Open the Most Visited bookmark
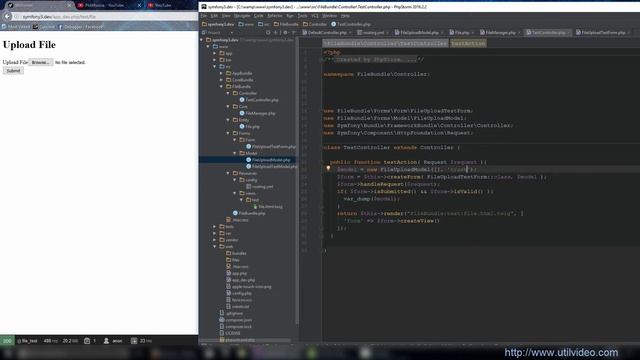 tap(16, 27)
